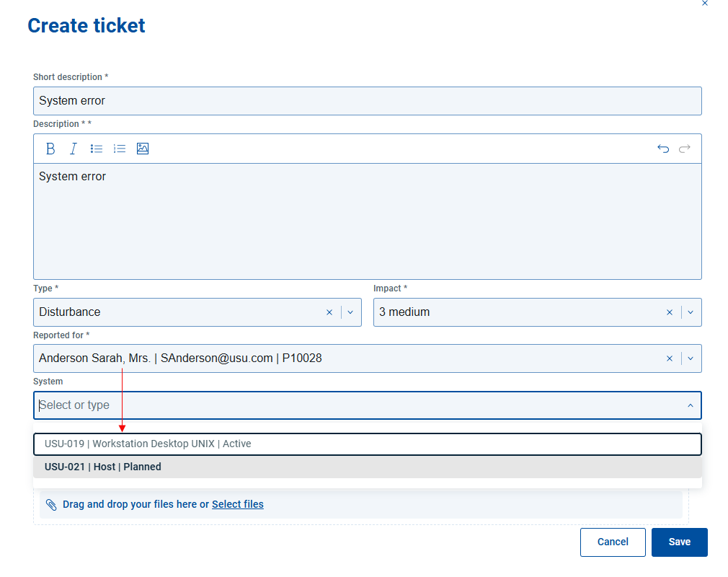
Task: Redo the last edit in description
Action: click(x=685, y=149)
